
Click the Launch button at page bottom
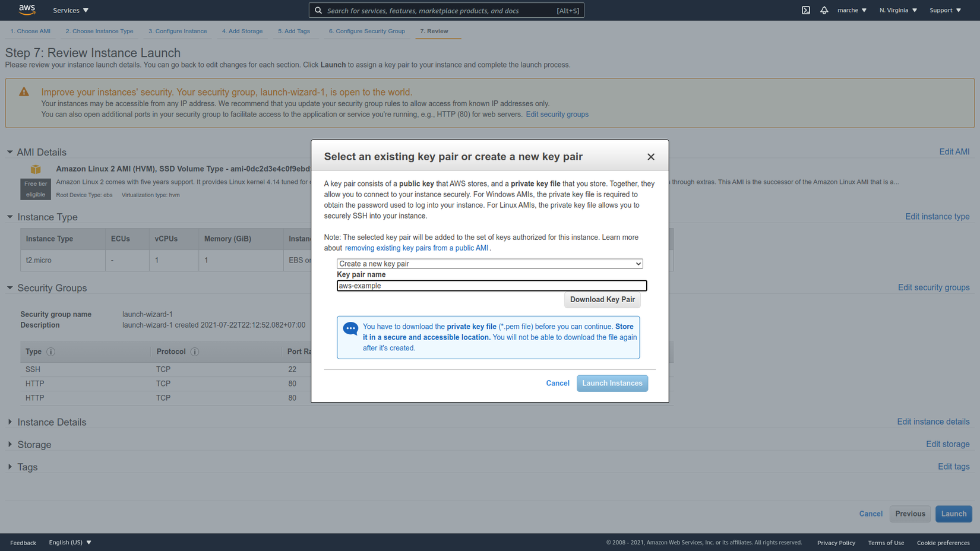(954, 514)
